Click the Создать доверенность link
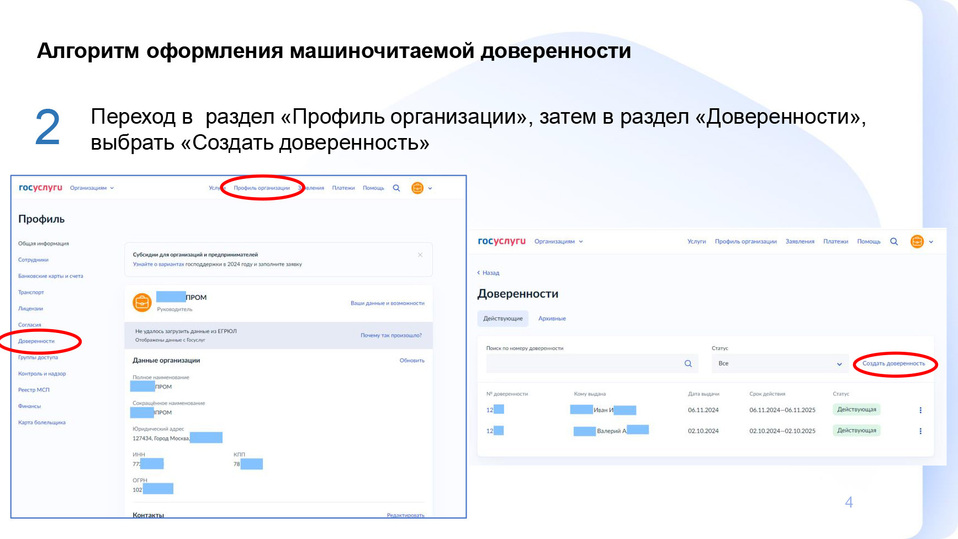This screenshot has width=958, height=539. (893, 364)
